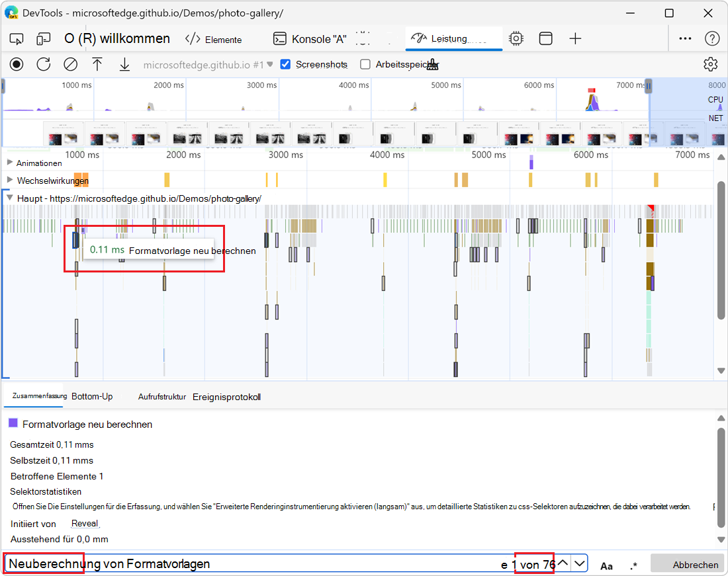This screenshot has width=728, height=576.
Task: Expand the Animationen track
Action: [x=10, y=163]
